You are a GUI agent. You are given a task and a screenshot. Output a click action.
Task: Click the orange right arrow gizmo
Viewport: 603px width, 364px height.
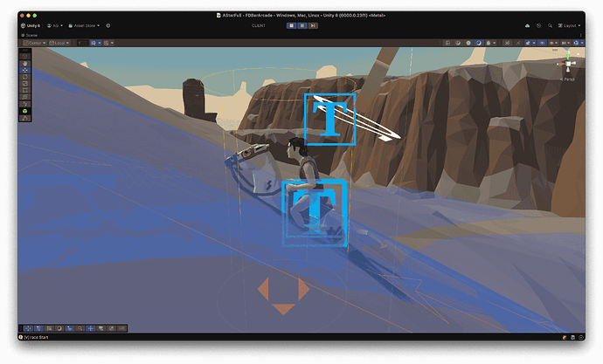(x=304, y=289)
